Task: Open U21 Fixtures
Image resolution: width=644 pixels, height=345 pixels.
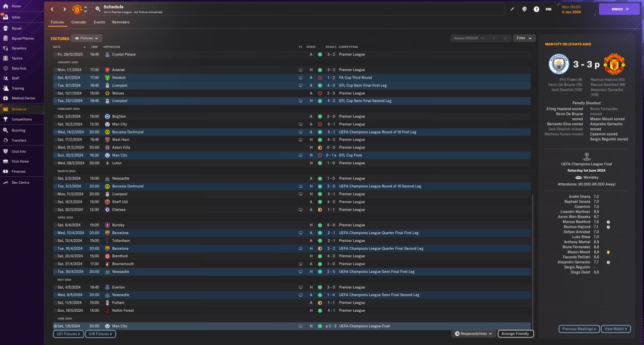Action: [x=69, y=334]
